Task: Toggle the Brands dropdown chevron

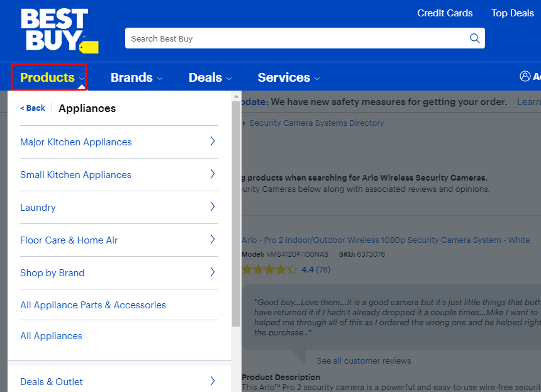Action: point(159,79)
